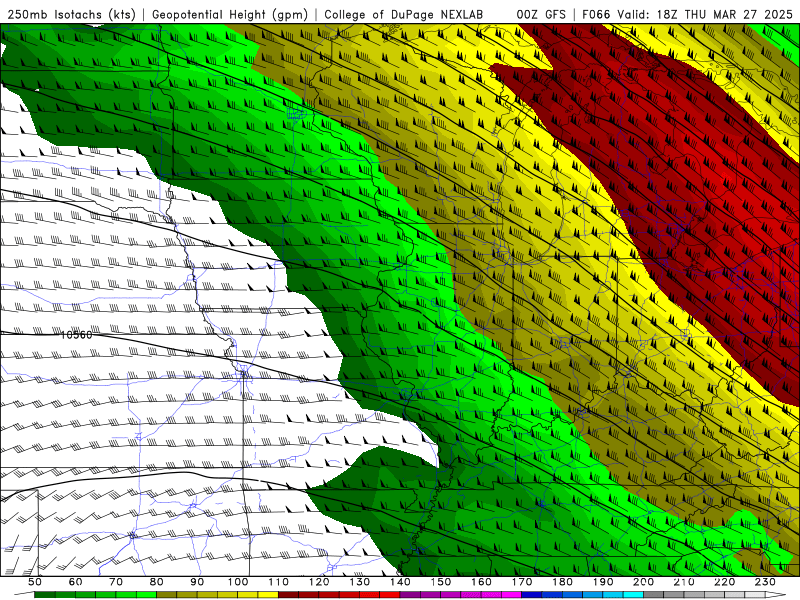
Task: Click the "00Z GFS" model run label
Action: tap(541, 14)
